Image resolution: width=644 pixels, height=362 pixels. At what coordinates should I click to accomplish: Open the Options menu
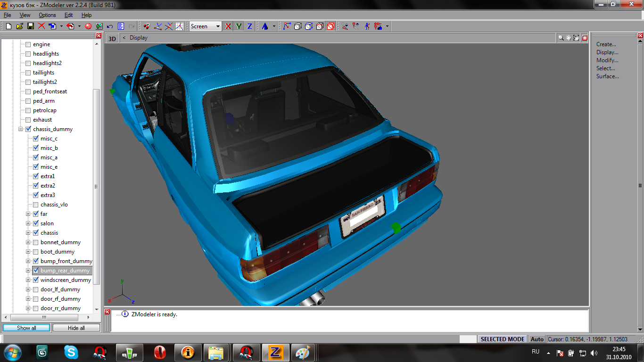[x=47, y=15]
